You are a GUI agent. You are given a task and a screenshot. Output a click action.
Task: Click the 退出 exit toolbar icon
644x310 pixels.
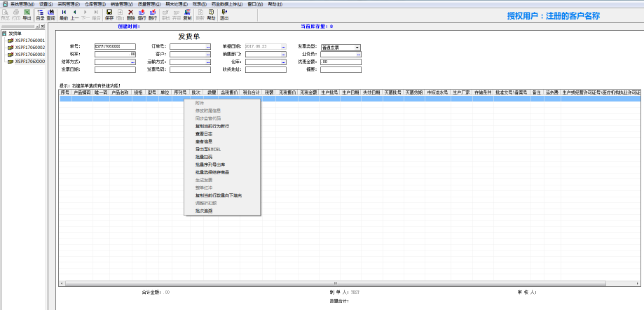coord(224,15)
